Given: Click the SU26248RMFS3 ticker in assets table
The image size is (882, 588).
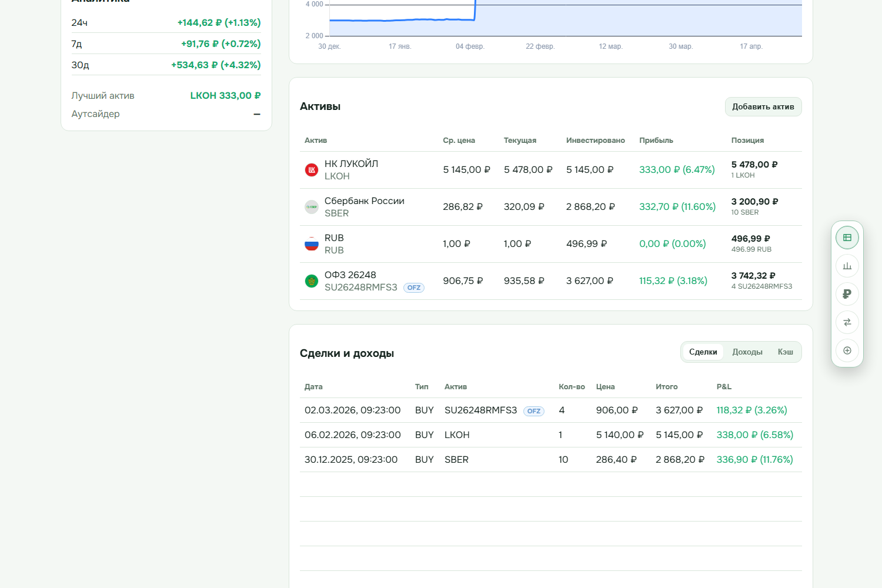Looking at the screenshot, I should pos(361,287).
